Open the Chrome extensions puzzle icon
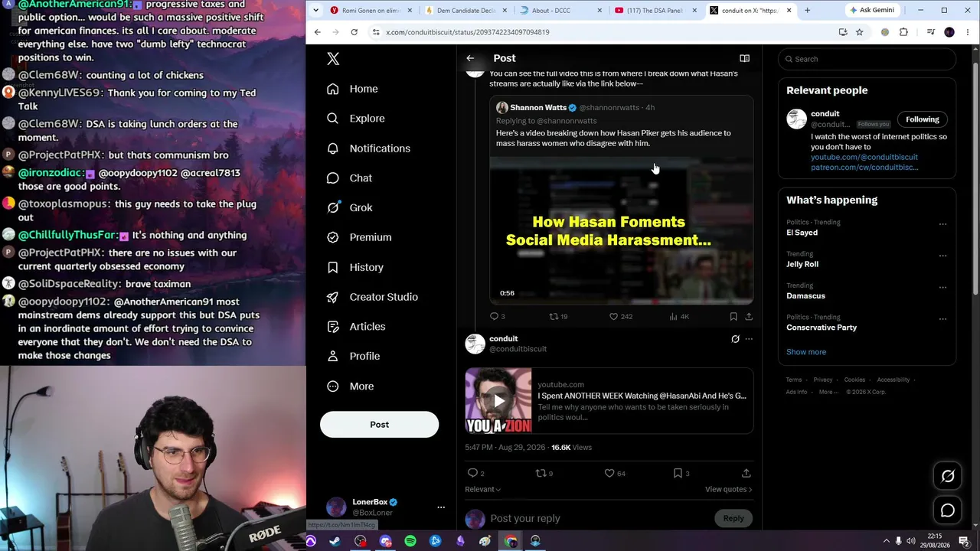The height and width of the screenshot is (551, 980). [903, 32]
